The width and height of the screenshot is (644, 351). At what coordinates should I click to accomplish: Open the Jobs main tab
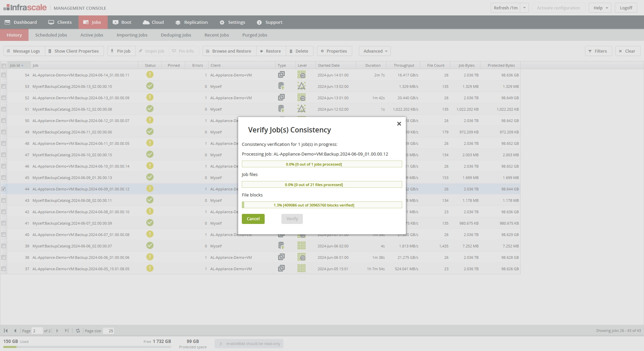pos(93,22)
